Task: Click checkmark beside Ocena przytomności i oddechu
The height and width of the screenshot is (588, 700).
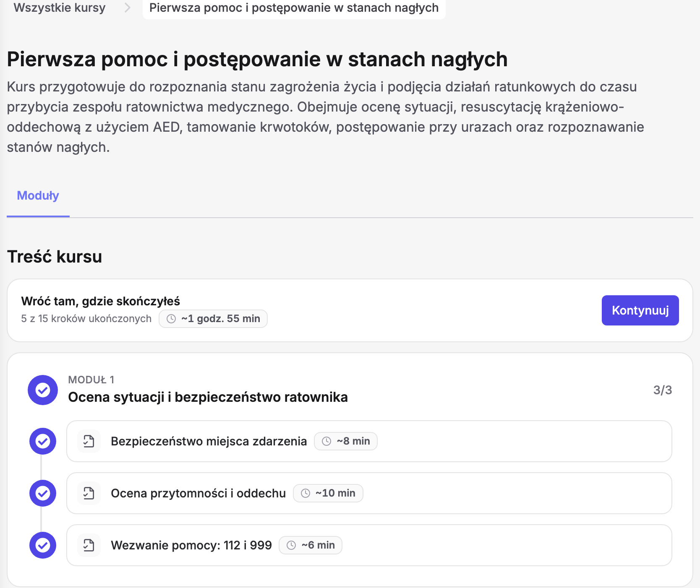Action: click(x=43, y=493)
